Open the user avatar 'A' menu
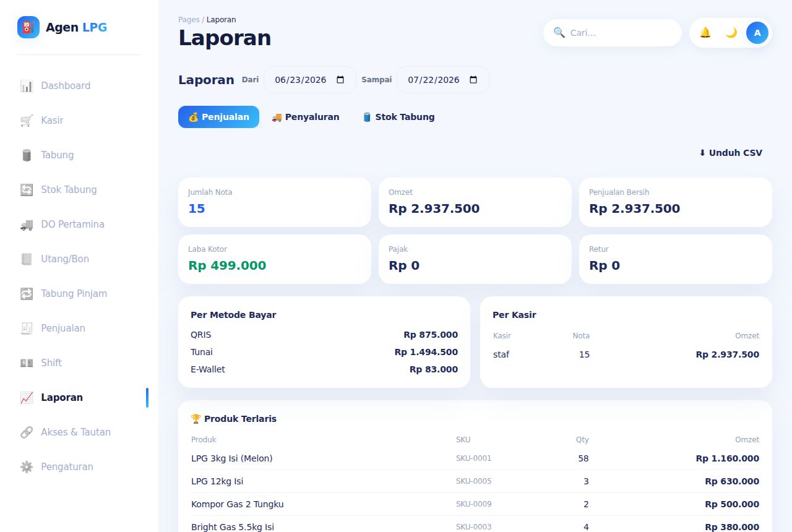This screenshot has width=792, height=532. click(x=757, y=33)
